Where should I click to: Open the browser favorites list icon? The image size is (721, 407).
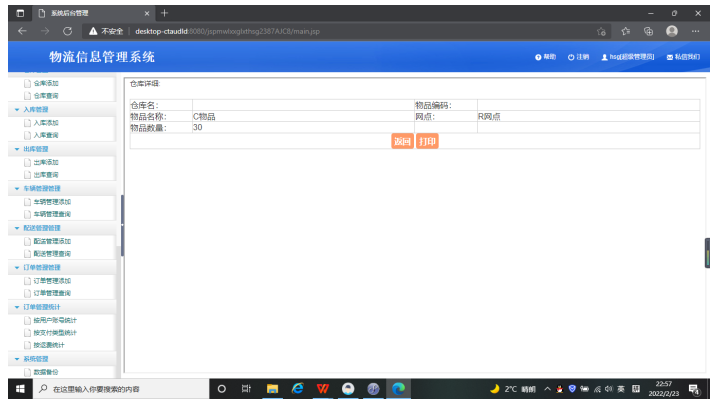pos(625,31)
